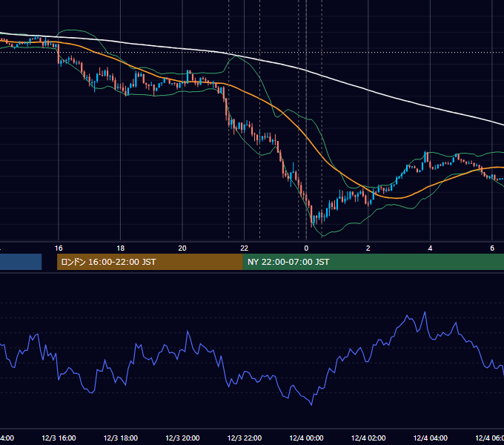Click the 6 hour label on price chart axis
Image resolution: width=504 pixels, height=445 pixels.
[492, 248]
